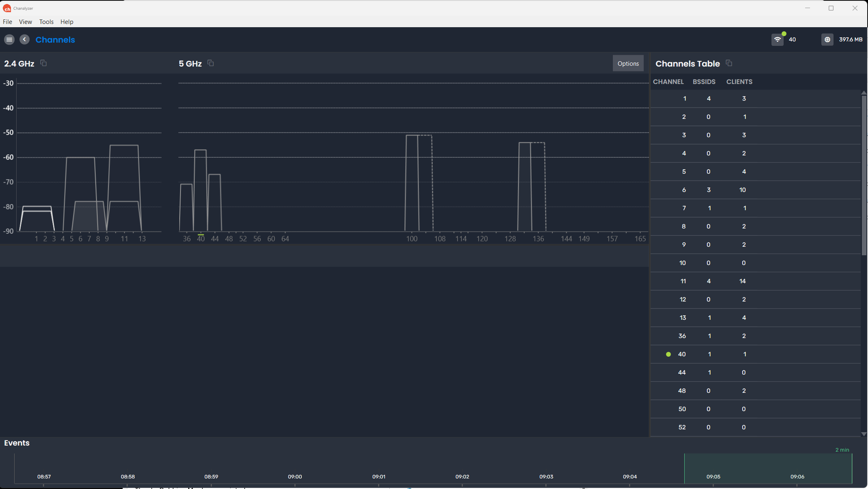Click scrollbar up arrow in Channels Table
The image size is (868, 489).
pyautogui.click(x=864, y=93)
